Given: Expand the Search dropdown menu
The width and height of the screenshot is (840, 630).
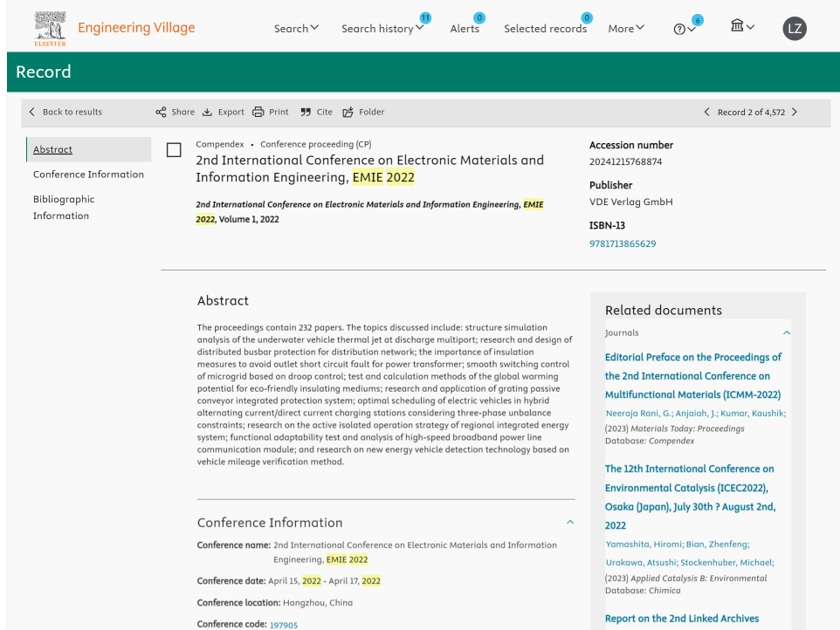Looking at the screenshot, I should click(x=296, y=29).
